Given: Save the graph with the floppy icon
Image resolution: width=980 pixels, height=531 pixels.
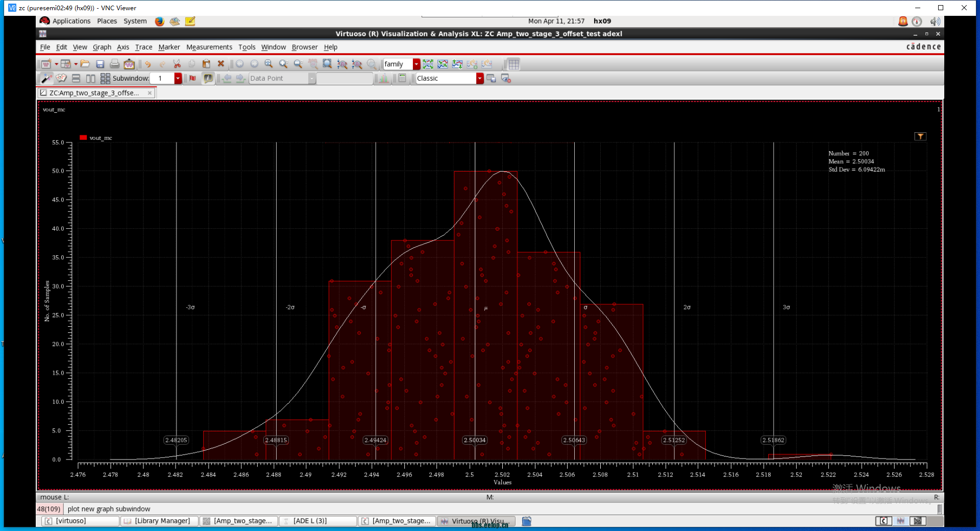Looking at the screenshot, I should coord(100,64).
